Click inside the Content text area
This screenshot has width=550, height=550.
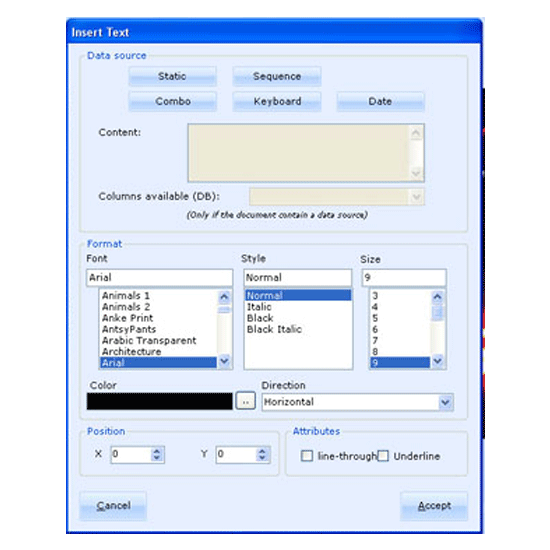click(298, 153)
